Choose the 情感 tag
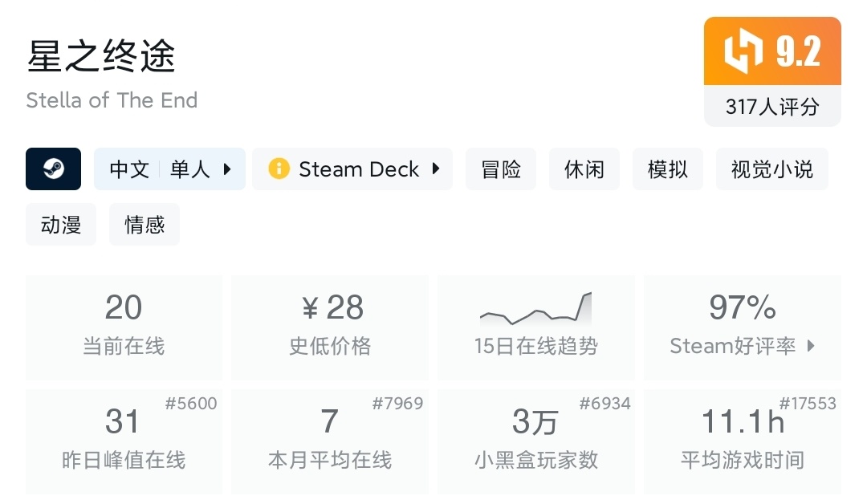 [144, 225]
